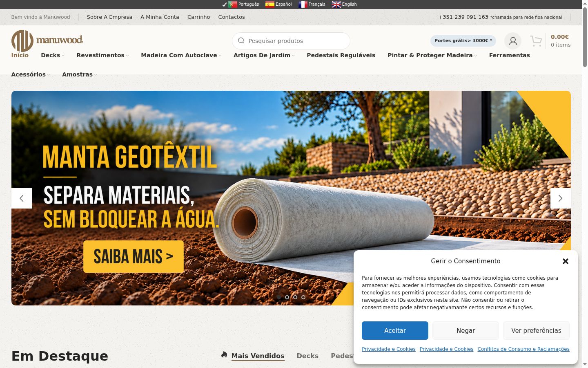This screenshot has height=368, width=588.
Task: Open the shopping cart icon
Action: coord(536,41)
